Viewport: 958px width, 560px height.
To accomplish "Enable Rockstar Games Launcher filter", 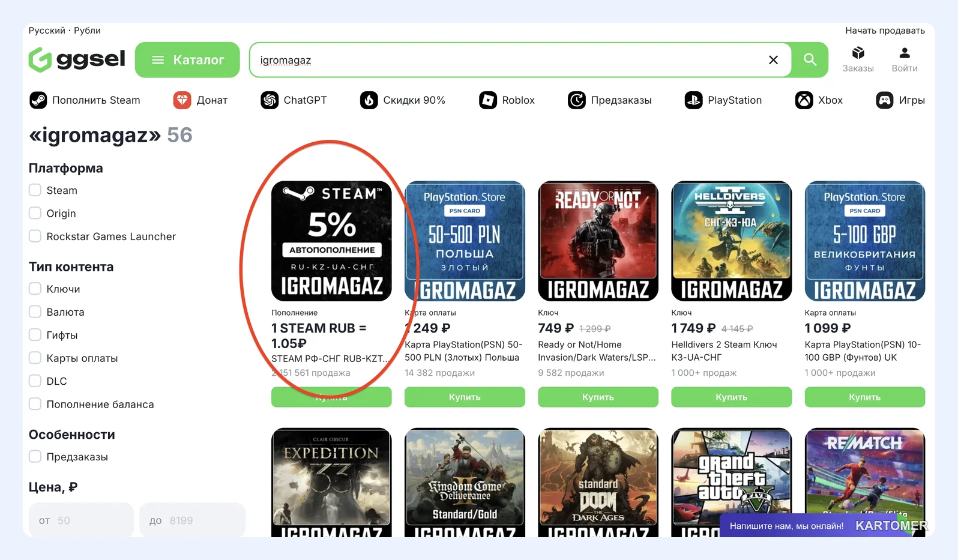I will click(x=35, y=236).
